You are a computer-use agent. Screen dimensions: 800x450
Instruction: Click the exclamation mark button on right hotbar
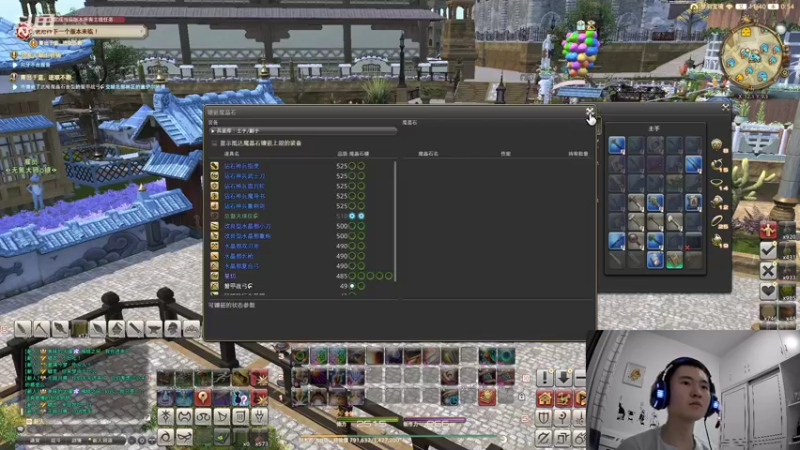tap(544, 378)
